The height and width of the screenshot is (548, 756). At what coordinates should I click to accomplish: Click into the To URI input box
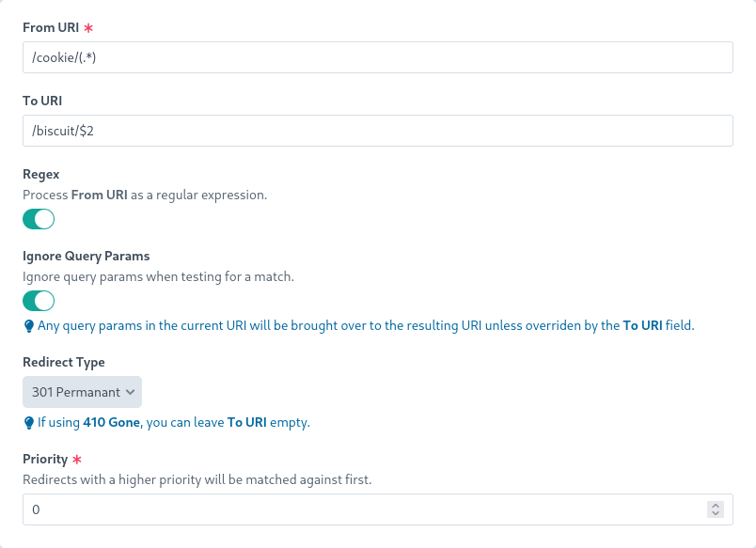click(376, 131)
